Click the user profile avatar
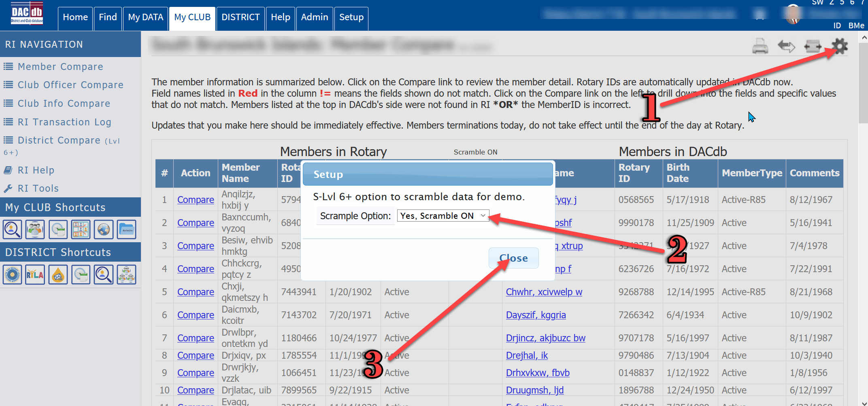This screenshot has width=868, height=406. [793, 15]
